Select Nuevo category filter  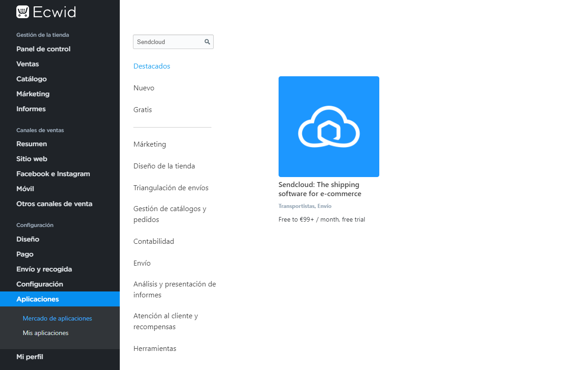[144, 88]
